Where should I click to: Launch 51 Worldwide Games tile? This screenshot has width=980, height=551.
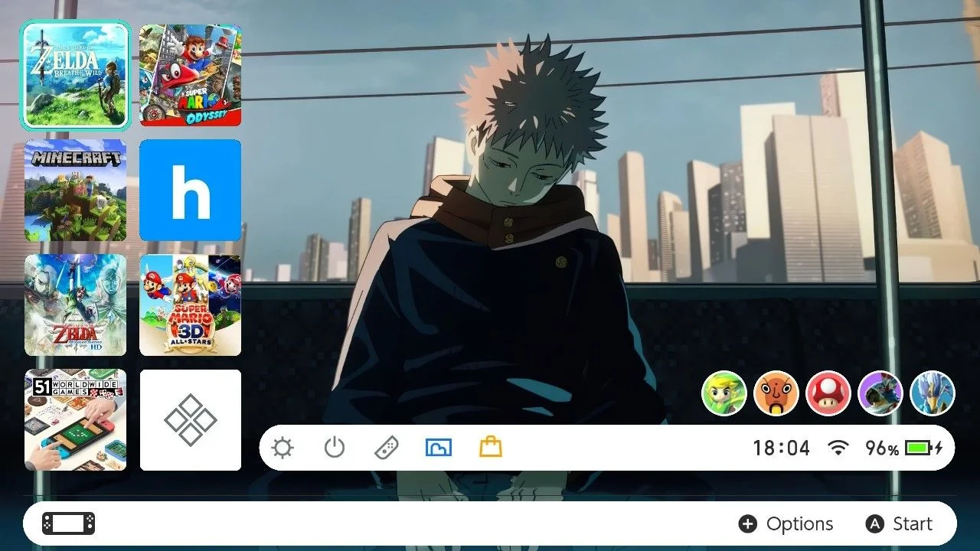76,419
